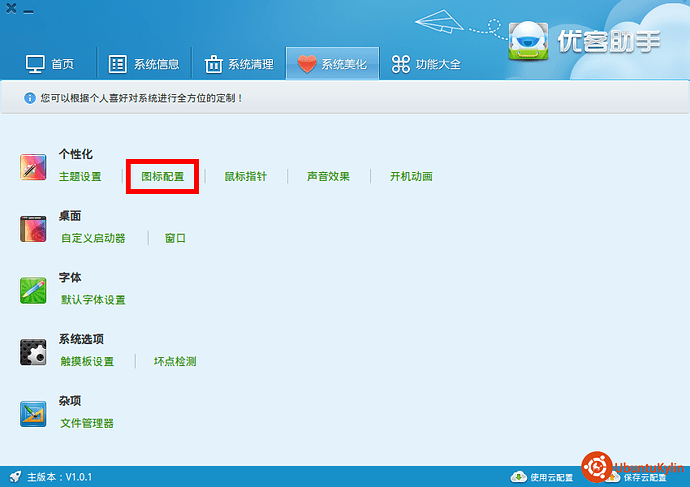This screenshot has height=487, width=690.
Task: Open the 首页 home tab
Action: coord(50,64)
